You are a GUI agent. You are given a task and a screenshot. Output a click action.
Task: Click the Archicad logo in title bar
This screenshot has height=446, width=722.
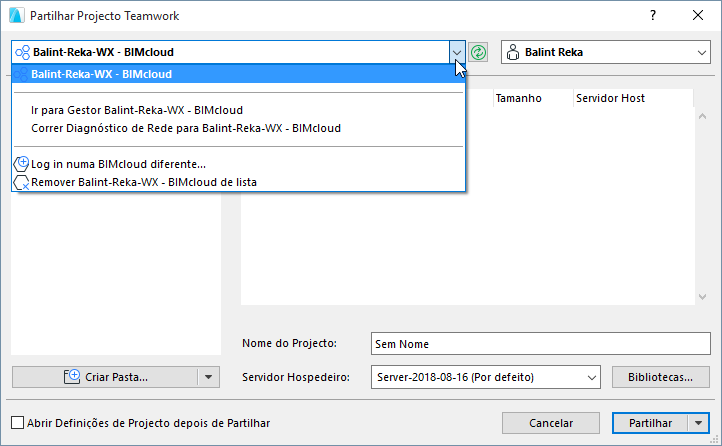click(17, 15)
